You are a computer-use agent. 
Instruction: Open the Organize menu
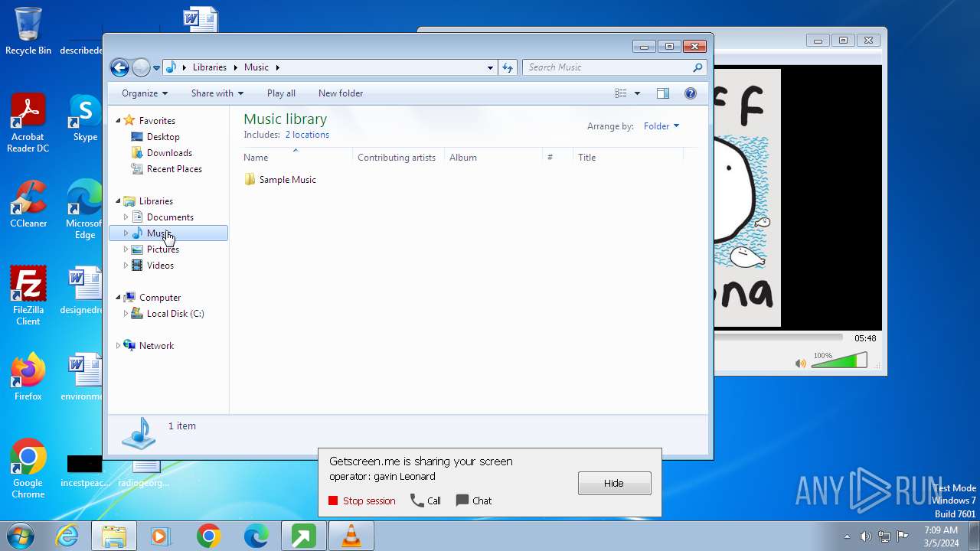pyautogui.click(x=144, y=93)
